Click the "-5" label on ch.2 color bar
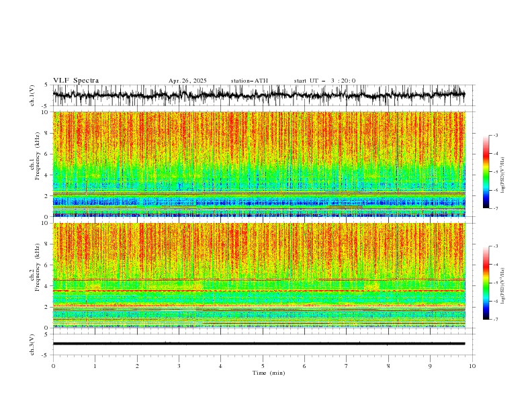 pyautogui.click(x=496, y=283)
